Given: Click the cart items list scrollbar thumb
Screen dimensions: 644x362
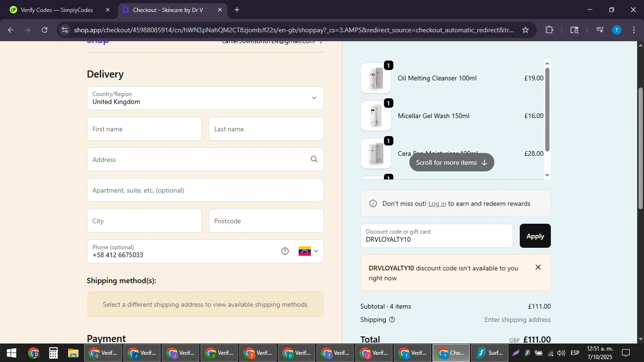Looking at the screenshot, I should (x=547, y=110).
